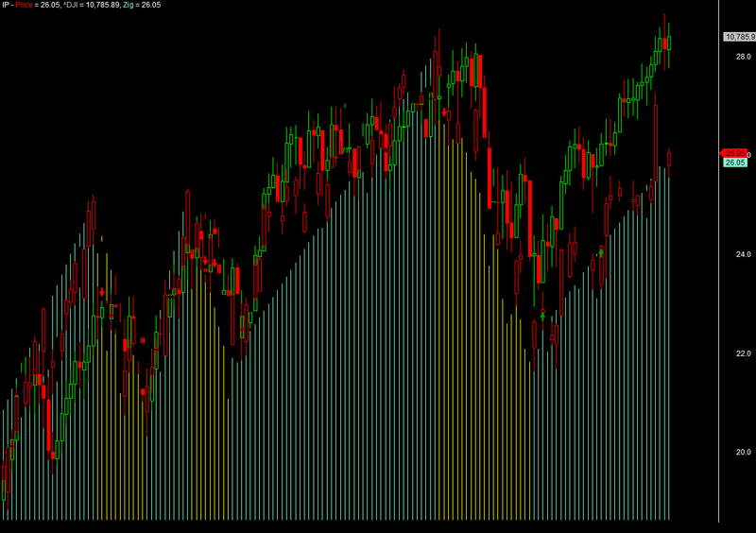Select the 'Price = 26.05' legend entry
This screenshot has width=756, height=533.
[38, 5]
